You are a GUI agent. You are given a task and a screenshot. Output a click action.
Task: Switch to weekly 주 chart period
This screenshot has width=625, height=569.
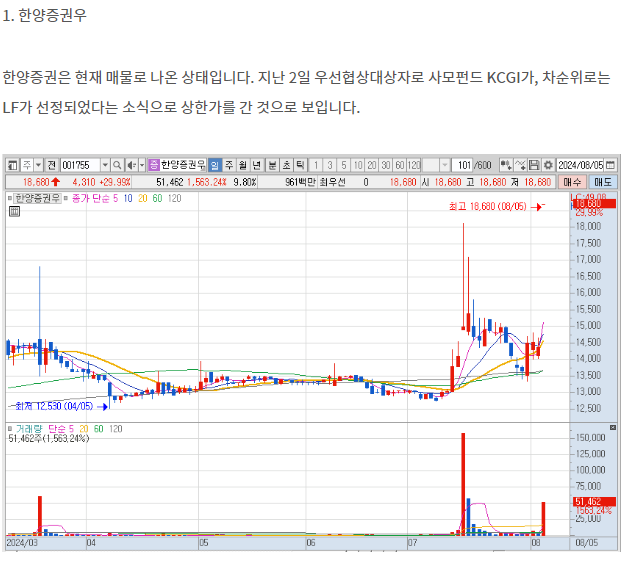pos(229,165)
